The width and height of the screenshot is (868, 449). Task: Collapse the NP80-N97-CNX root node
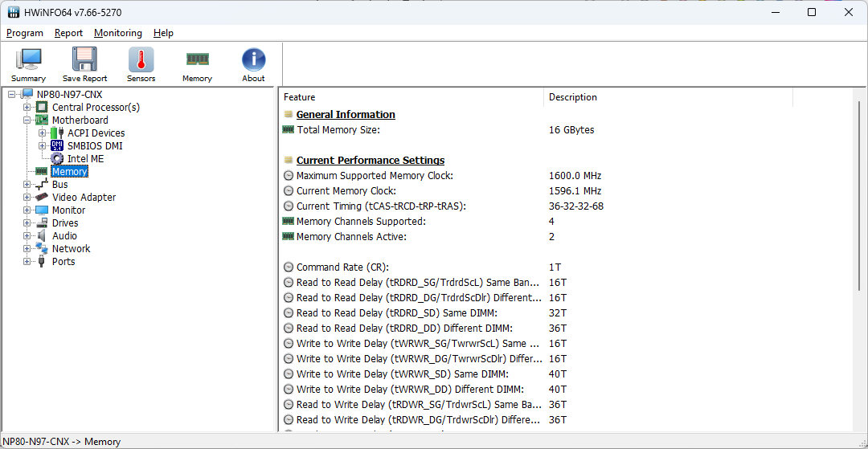(x=11, y=95)
